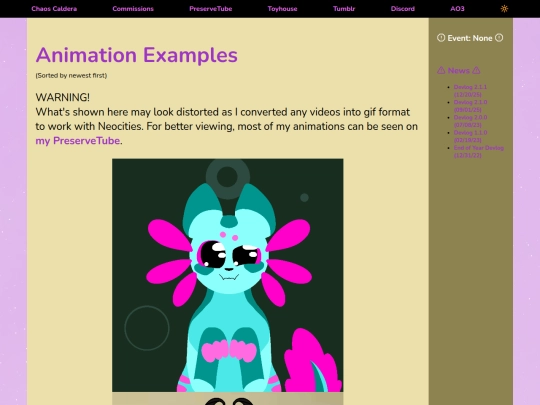Go to PreserveTube in the nav bar
Viewport: 540px width, 405px height.
210,9
